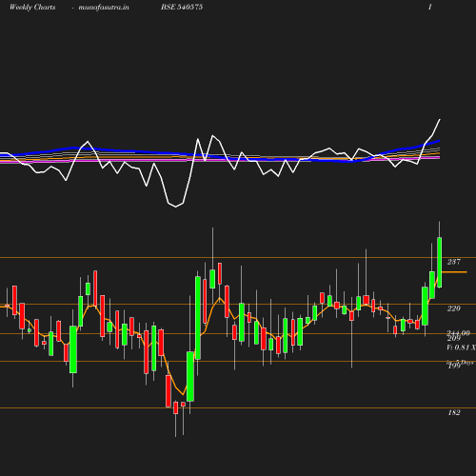This screenshot has width=476, height=476.
Task: Click the 'BSE 540575' symbol label
Action: pos(182,7)
